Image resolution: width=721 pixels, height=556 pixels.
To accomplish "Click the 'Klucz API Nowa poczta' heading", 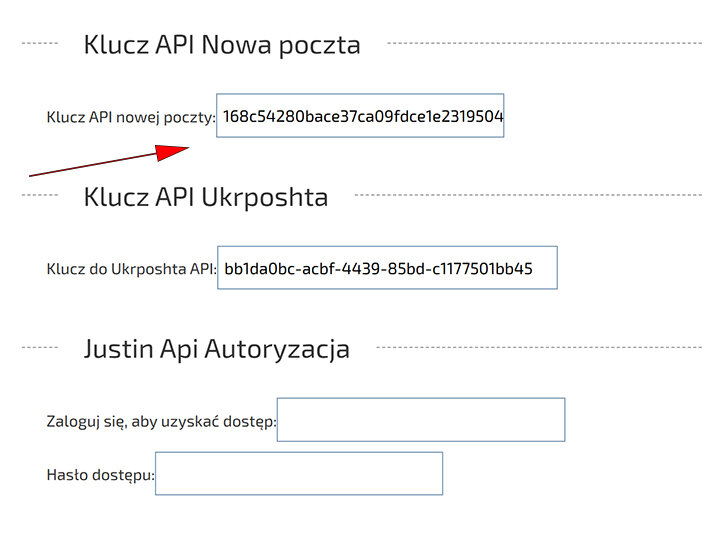I will (x=222, y=45).
